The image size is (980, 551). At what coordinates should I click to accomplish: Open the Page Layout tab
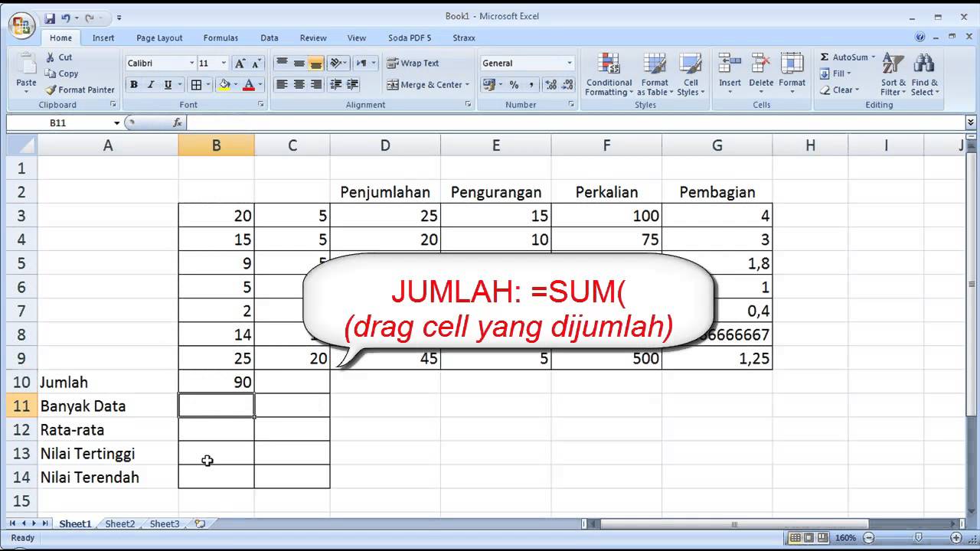[159, 37]
